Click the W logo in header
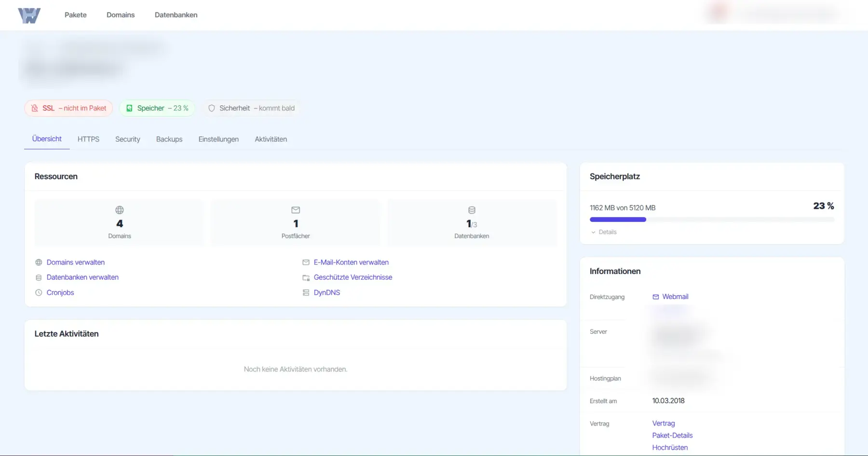This screenshot has height=456, width=868. pos(29,15)
